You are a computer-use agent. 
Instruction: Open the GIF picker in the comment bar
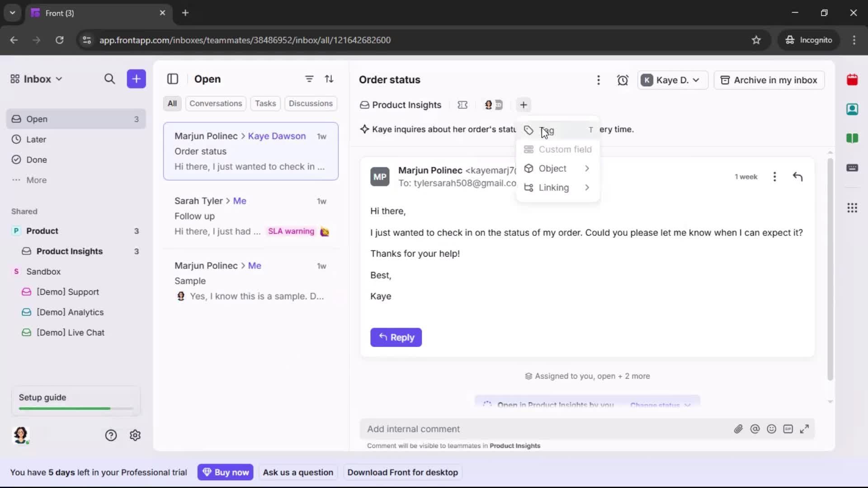tap(788, 429)
